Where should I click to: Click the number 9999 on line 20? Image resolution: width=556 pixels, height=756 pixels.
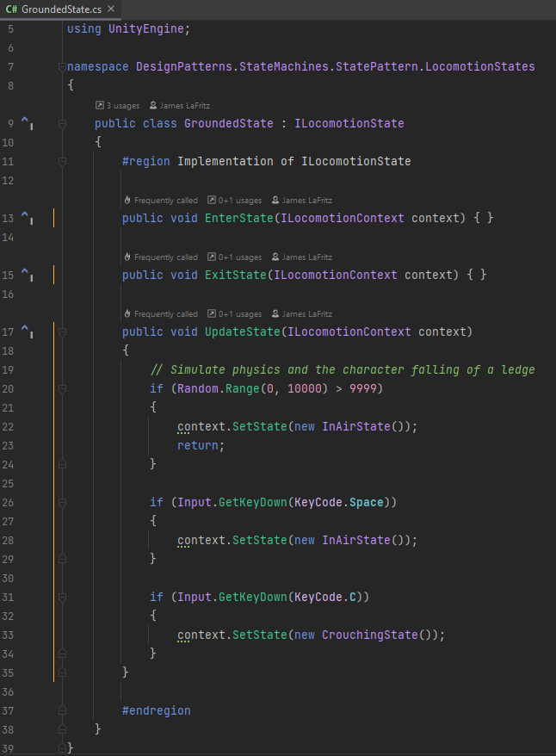[363, 389]
